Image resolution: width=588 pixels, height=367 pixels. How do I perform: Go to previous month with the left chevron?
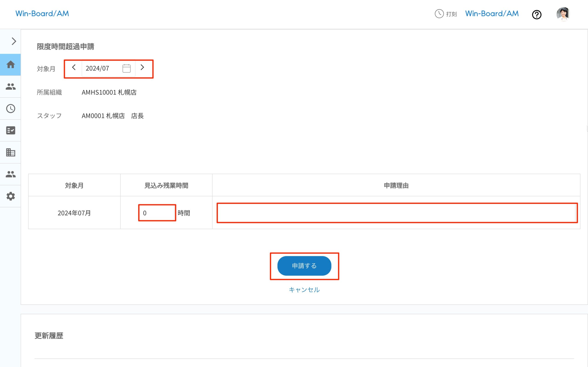(x=74, y=68)
